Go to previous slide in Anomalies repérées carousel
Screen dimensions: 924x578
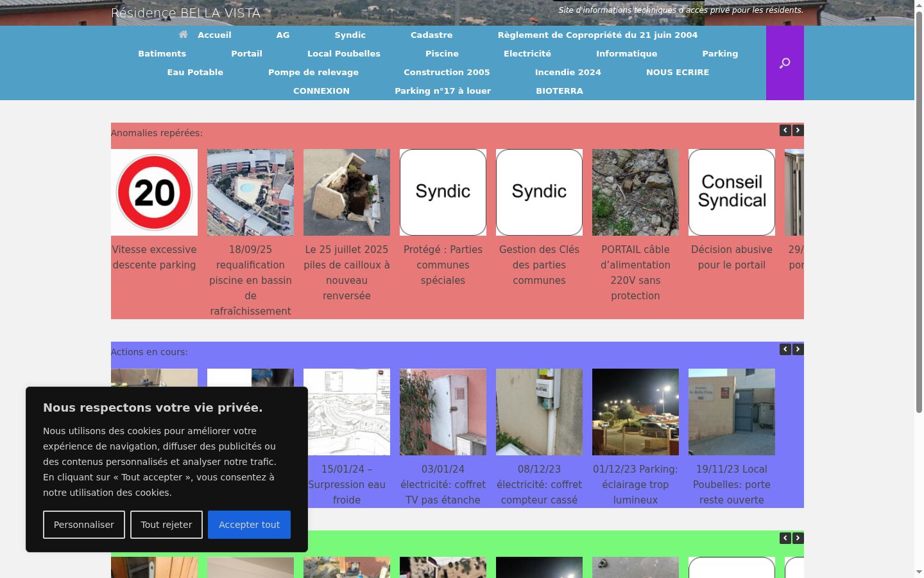(x=785, y=130)
